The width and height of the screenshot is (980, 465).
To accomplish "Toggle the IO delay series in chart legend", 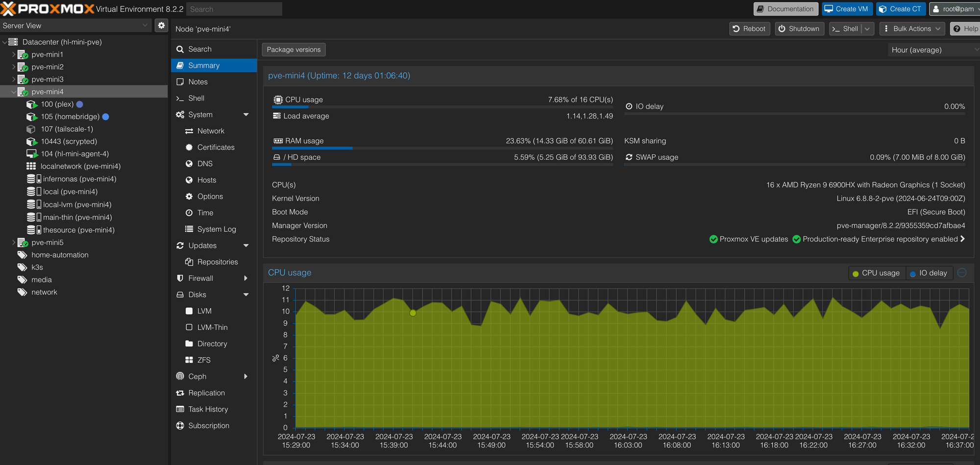I will (x=929, y=273).
